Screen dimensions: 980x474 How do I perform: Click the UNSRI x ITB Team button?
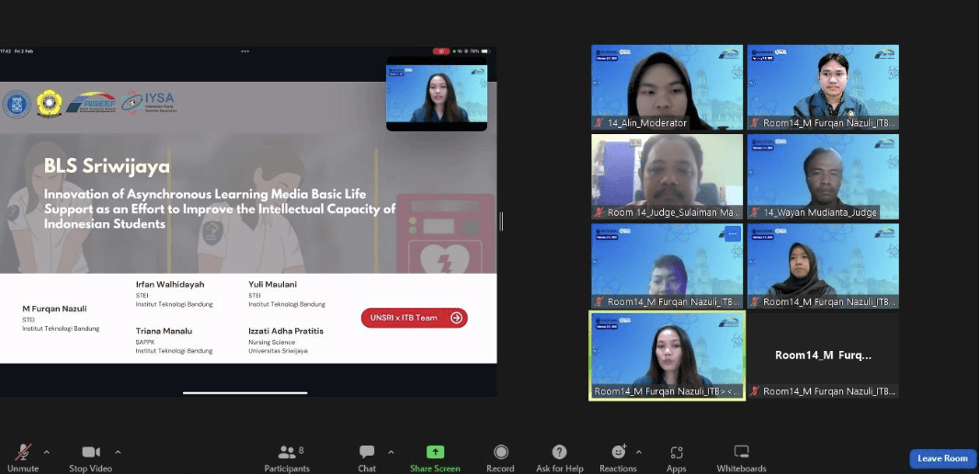click(414, 318)
